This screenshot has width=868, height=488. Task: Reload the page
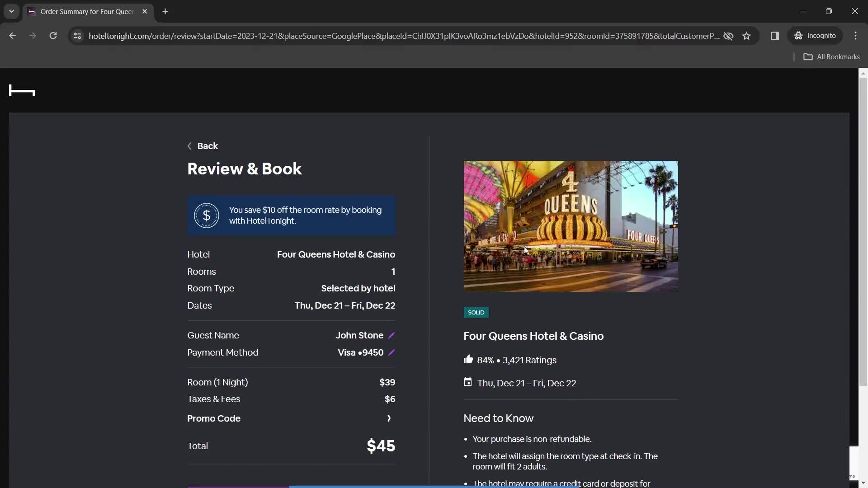(53, 36)
